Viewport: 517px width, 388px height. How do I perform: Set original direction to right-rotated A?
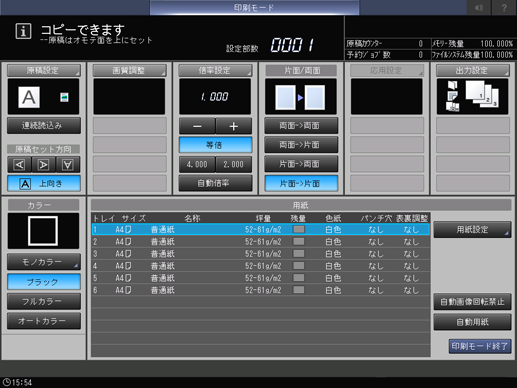44,164
